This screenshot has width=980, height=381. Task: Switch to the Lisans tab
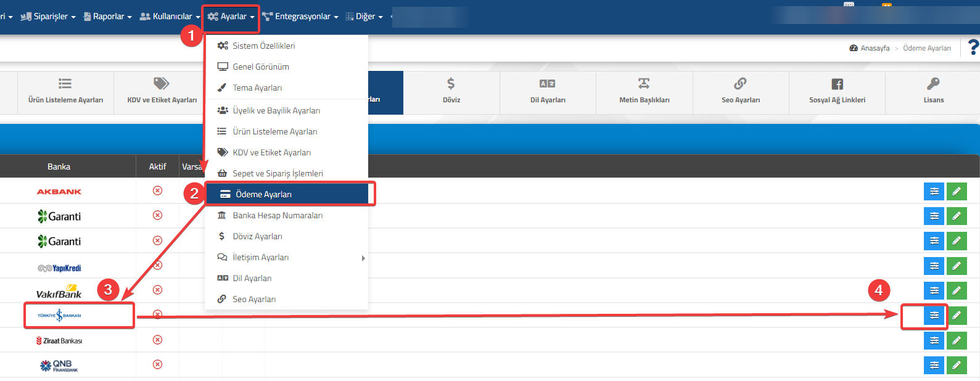click(933, 92)
